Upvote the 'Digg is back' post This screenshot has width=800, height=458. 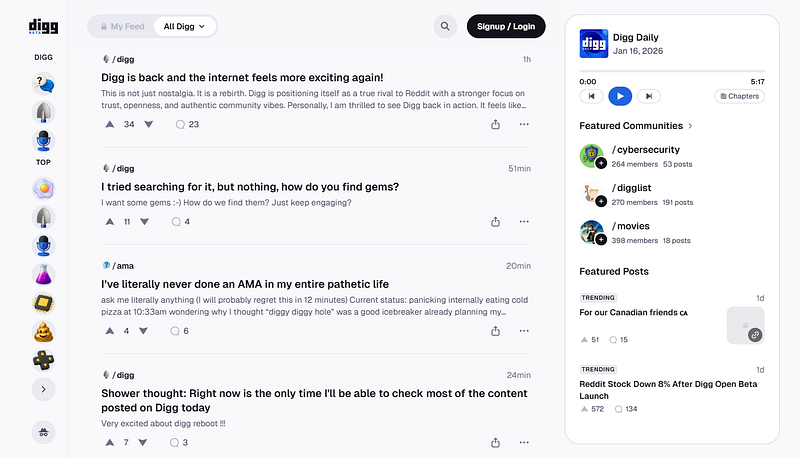[x=110, y=124]
